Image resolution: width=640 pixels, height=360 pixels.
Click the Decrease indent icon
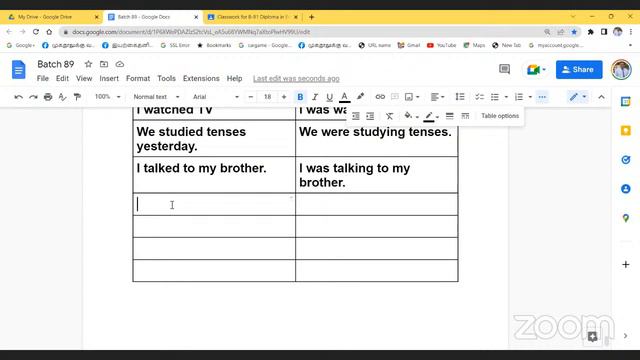356,116
